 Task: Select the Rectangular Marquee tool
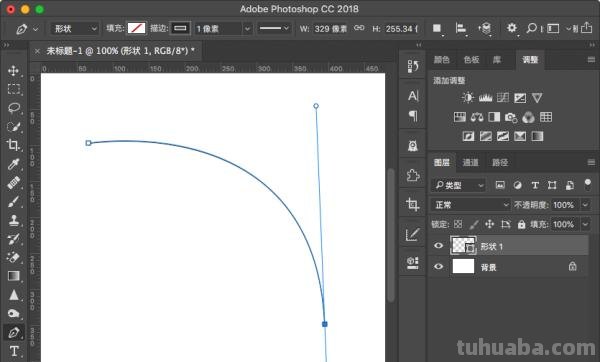pos(13,89)
